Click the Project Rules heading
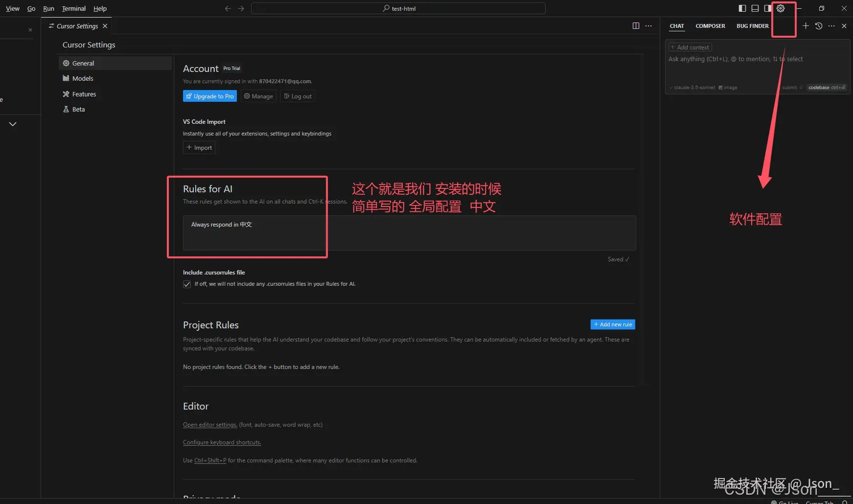853x504 pixels. tap(211, 325)
